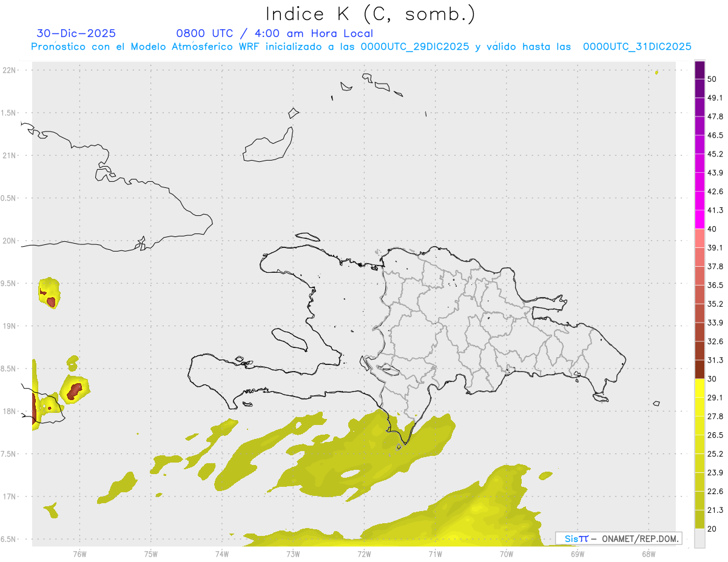
Task: Click the legend value "29.1"
Action: 715,398
